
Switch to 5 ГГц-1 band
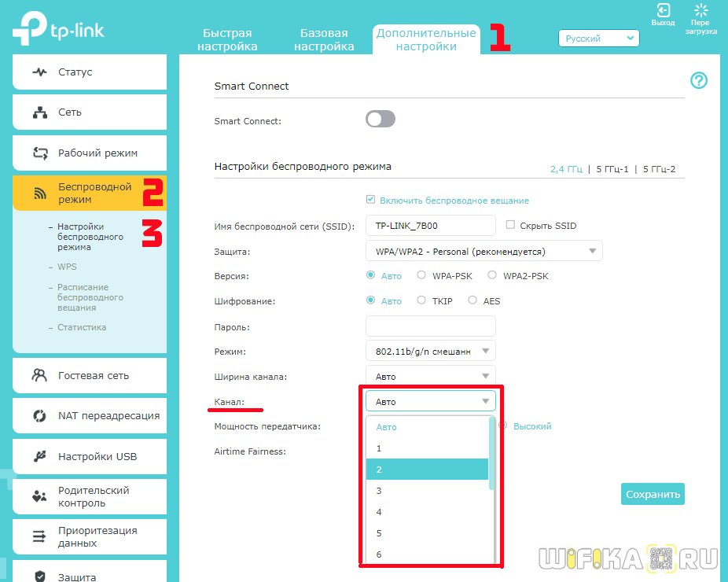tap(612, 169)
